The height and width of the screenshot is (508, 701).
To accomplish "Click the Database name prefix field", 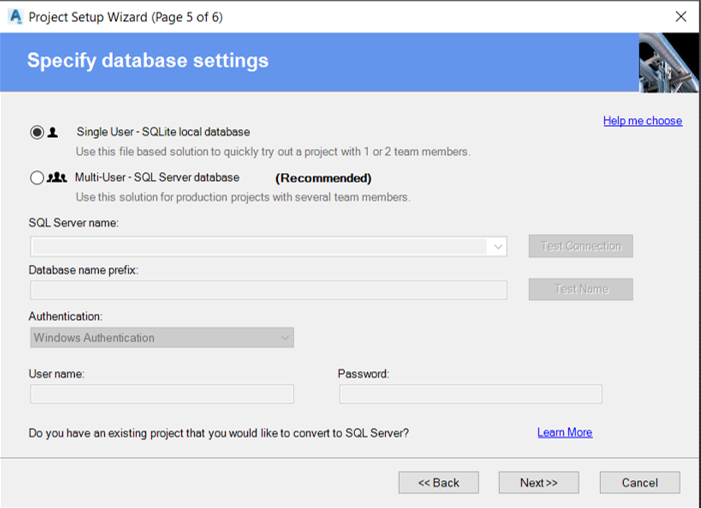I will pyautogui.click(x=269, y=290).
